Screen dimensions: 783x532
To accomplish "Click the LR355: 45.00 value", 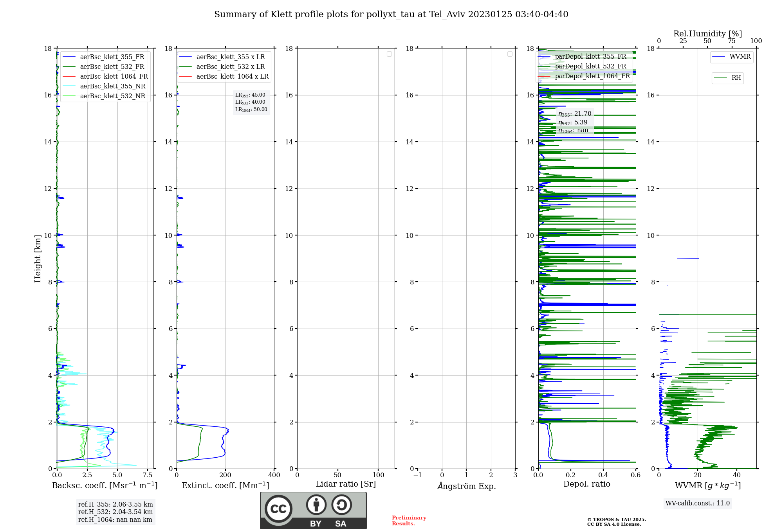I will coord(250,95).
